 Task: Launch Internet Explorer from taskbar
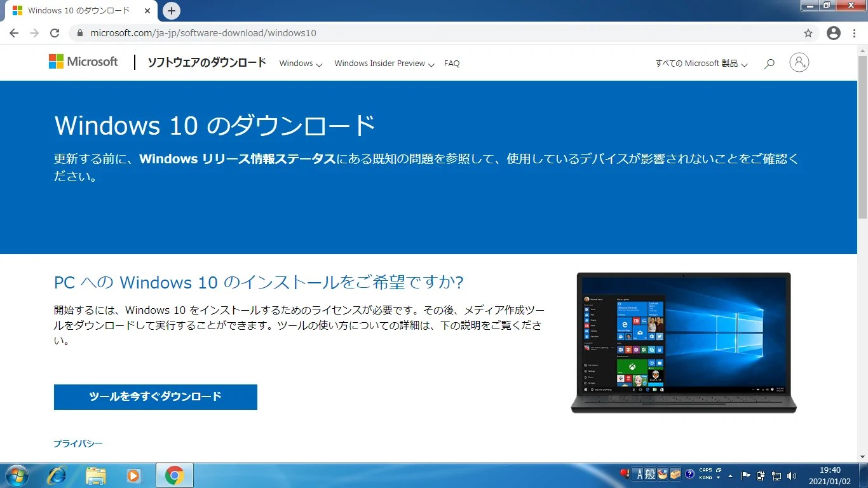click(57, 475)
